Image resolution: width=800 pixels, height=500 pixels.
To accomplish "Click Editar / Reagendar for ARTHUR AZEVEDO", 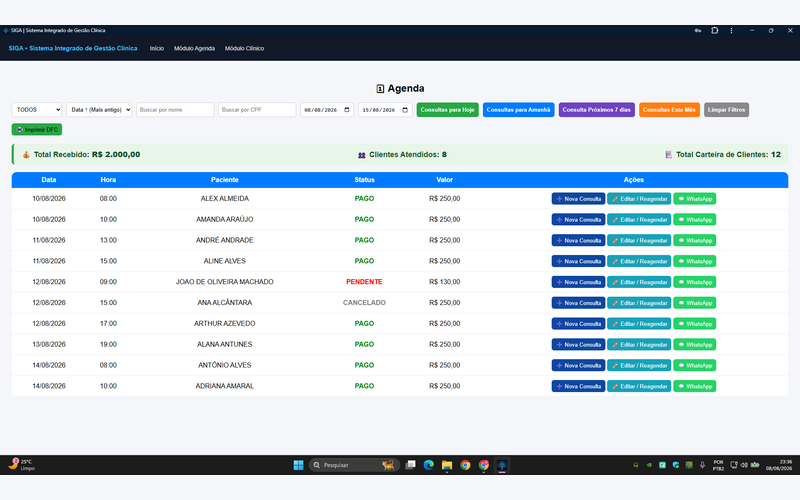I will tap(639, 324).
